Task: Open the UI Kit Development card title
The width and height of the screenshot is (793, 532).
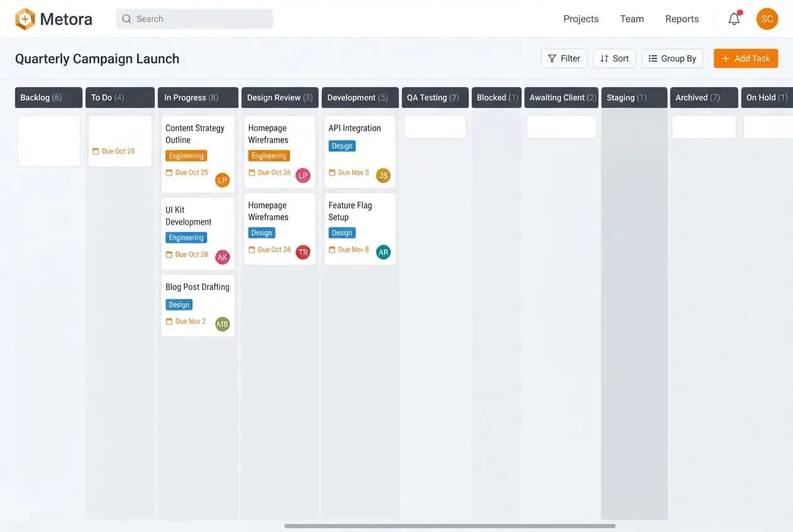Action: (x=188, y=216)
